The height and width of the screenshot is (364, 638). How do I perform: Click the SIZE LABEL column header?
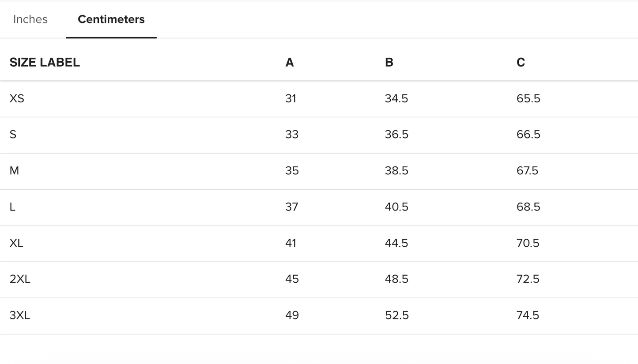(45, 63)
